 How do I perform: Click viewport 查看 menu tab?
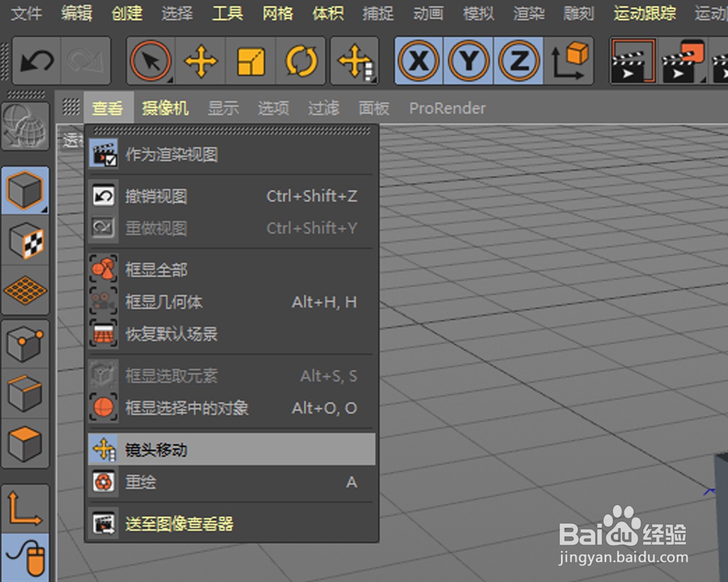point(108,108)
